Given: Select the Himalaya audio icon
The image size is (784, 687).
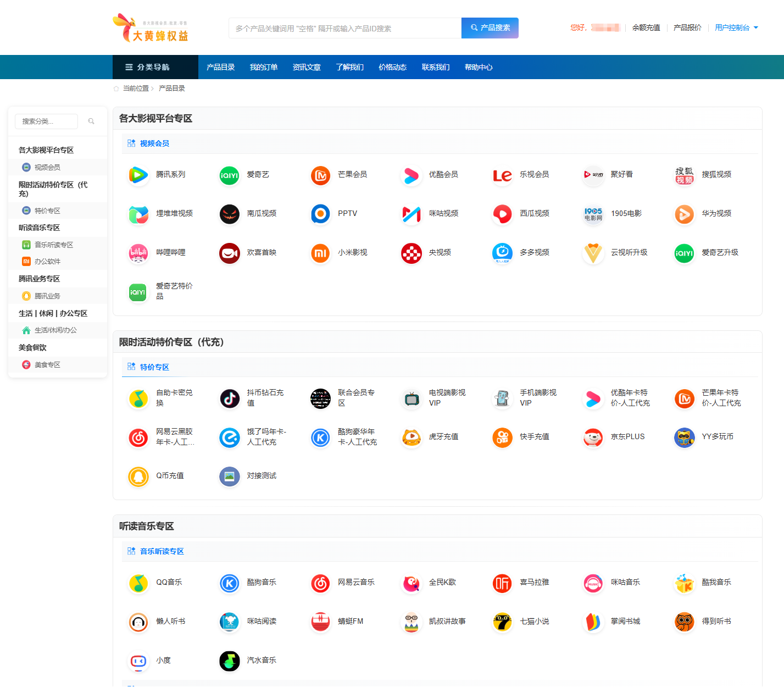Looking at the screenshot, I should [502, 583].
